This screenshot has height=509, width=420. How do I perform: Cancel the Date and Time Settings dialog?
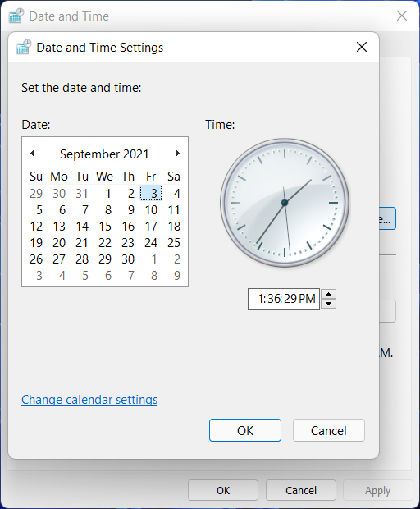pos(329,430)
